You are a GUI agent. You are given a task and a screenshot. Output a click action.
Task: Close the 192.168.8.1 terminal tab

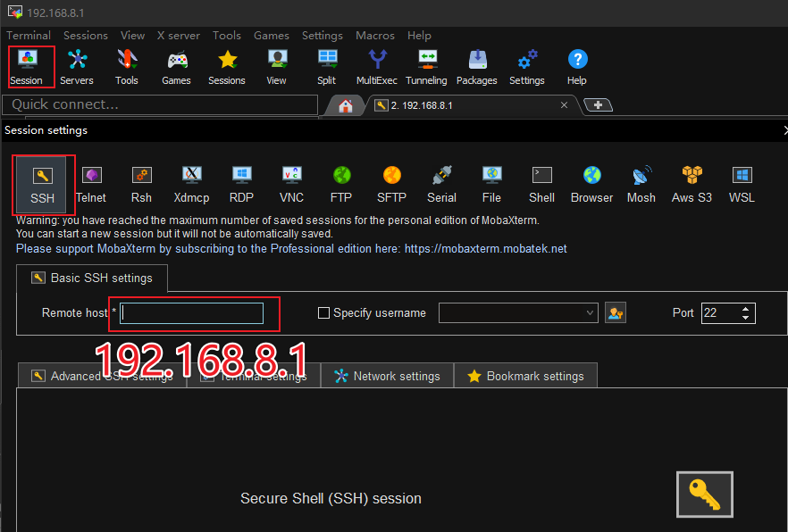(564, 105)
